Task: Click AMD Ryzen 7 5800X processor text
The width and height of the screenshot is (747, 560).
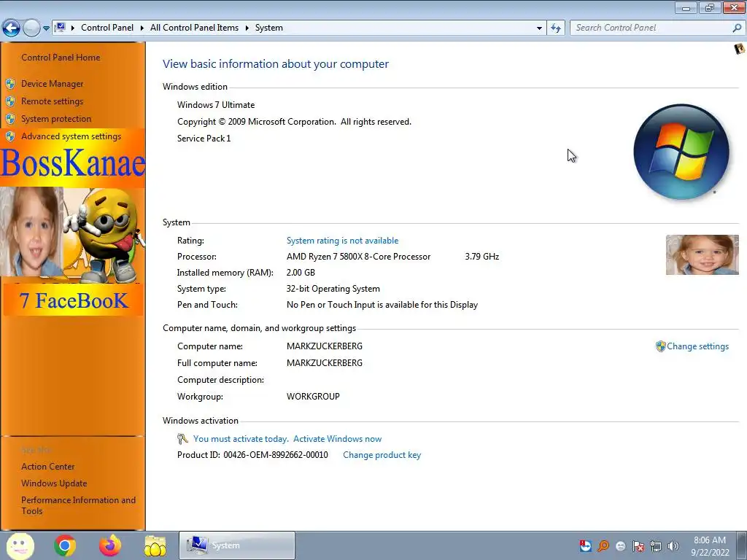Action: (x=358, y=257)
